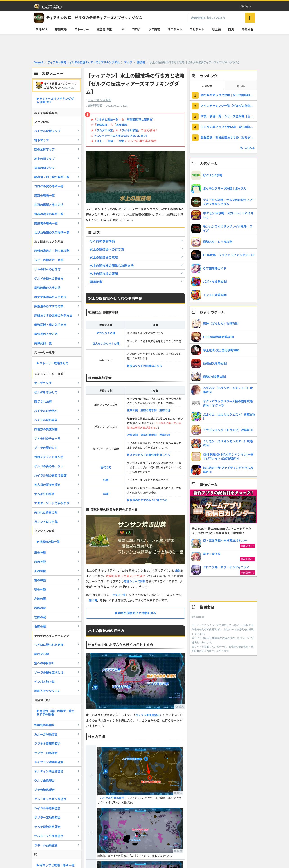Open the Pokemon Sleep game icon
Viewport: 289px width, 868px height.
[196, 189]
